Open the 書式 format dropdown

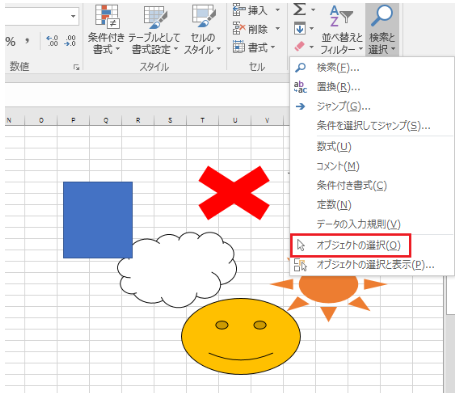254,47
